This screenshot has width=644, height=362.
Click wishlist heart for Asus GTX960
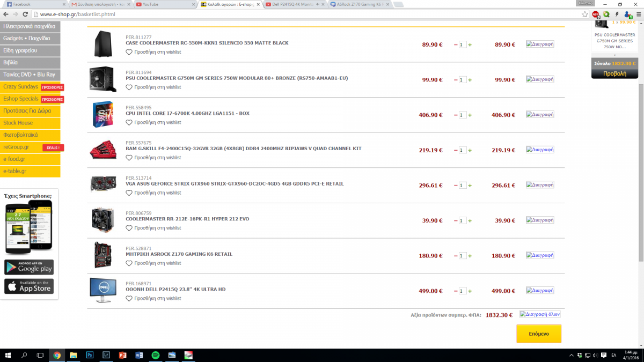click(x=129, y=193)
